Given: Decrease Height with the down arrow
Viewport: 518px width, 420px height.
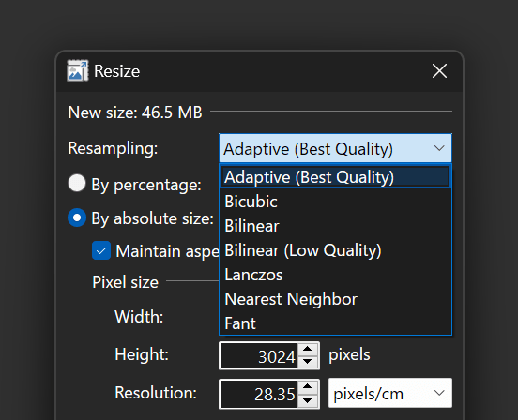Looking at the screenshot, I should click(308, 362).
